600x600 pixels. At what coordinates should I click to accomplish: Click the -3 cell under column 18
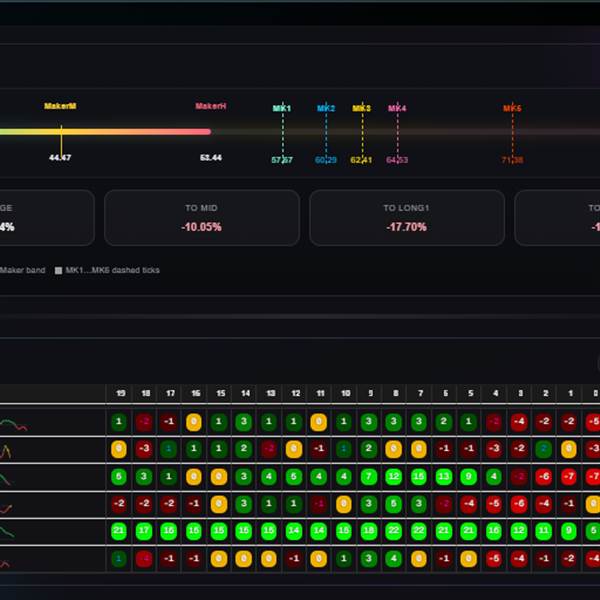(144, 449)
